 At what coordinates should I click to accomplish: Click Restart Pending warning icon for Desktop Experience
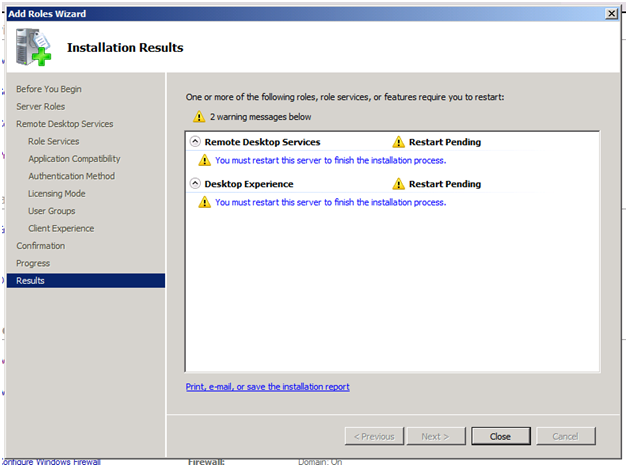click(x=398, y=184)
